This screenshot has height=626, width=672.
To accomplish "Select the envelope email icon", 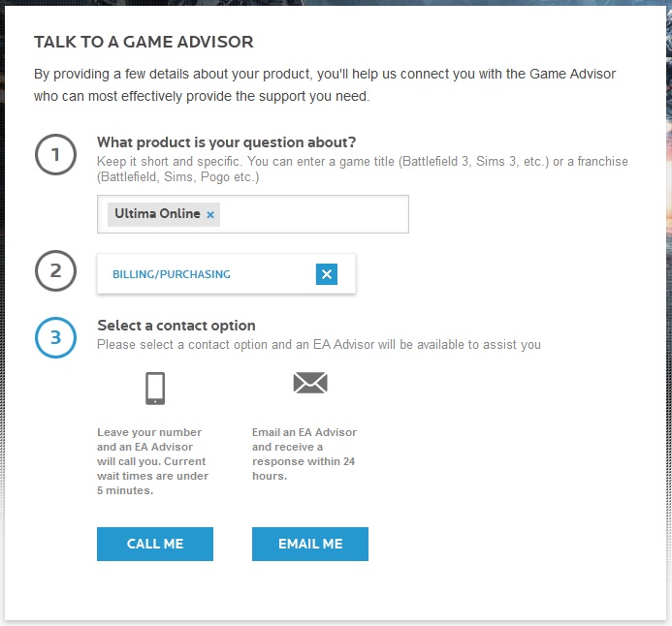I will [x=310, y=383].
